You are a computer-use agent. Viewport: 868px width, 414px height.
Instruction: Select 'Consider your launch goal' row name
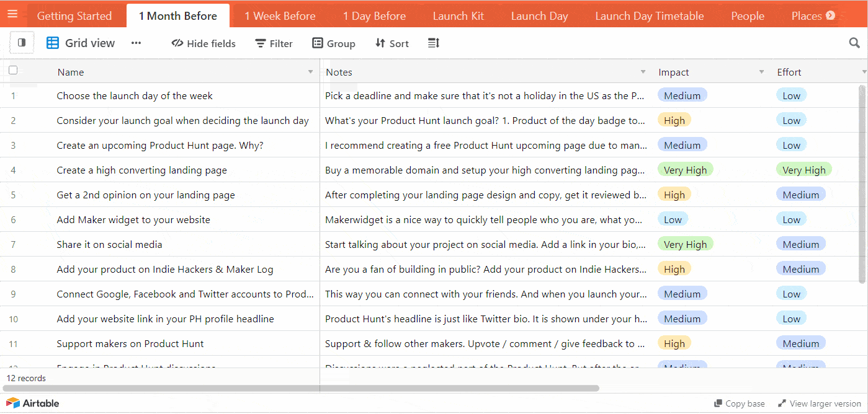182,120
